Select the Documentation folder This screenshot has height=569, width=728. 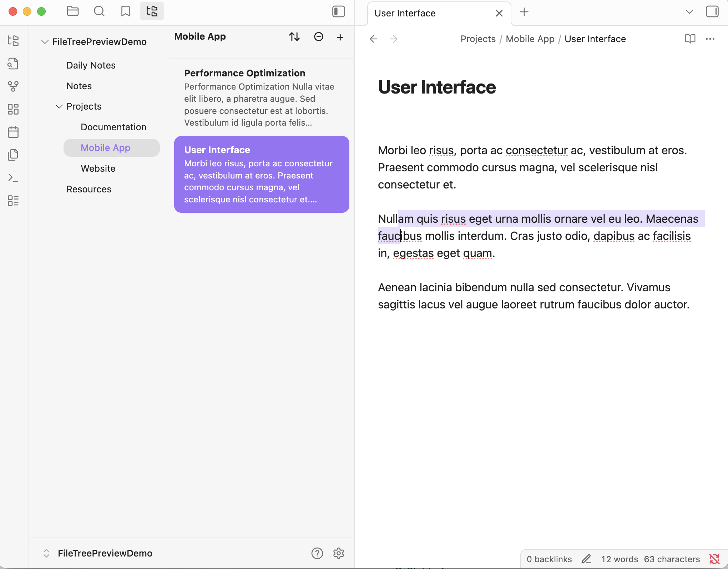click(113, 127)
